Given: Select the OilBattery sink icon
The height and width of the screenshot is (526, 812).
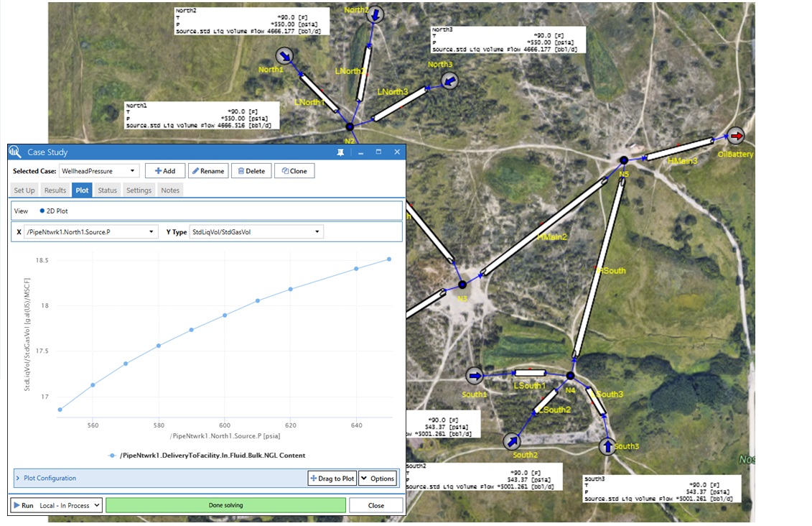Looking at the screenshot, I should pos(736,136).
